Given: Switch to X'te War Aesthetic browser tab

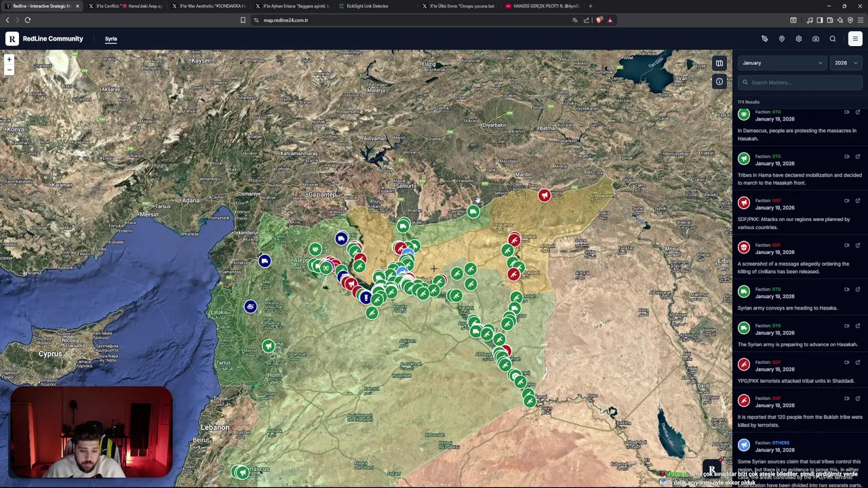Looking at the screenshot, I should (208, 6).
